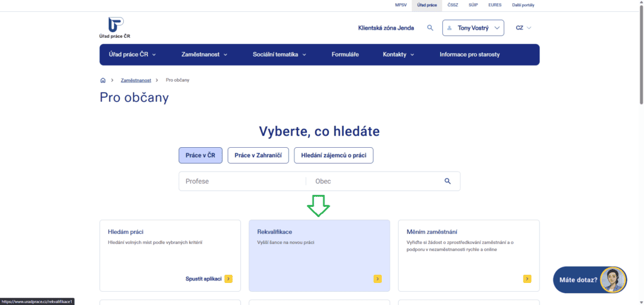Open Informace pro starosty menu item

469,55
